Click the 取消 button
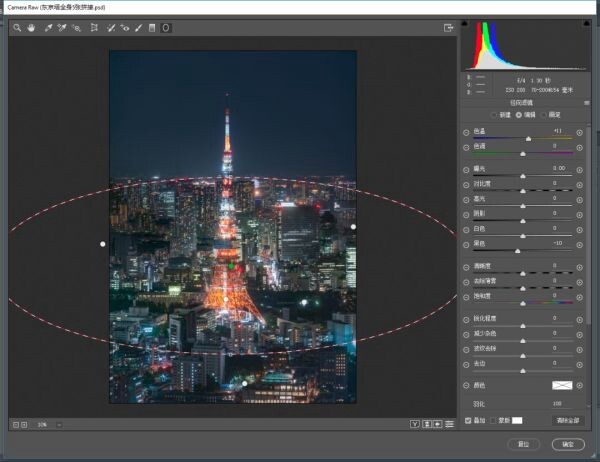Viewport: 600px width, 462px height. coord(523,444)
